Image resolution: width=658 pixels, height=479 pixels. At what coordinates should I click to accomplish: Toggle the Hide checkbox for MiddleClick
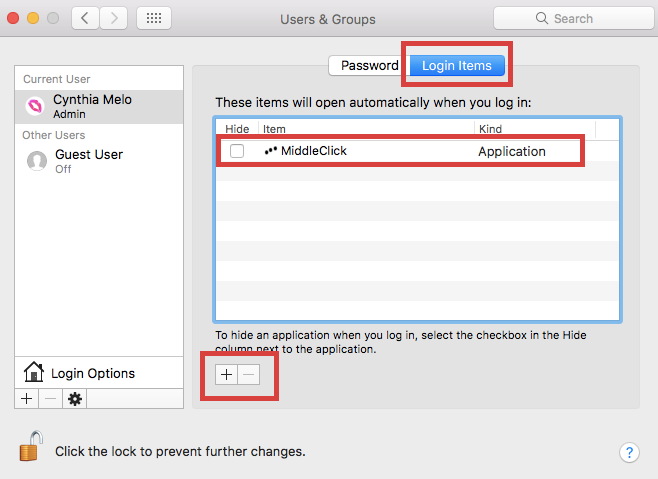tap(237, 151)
